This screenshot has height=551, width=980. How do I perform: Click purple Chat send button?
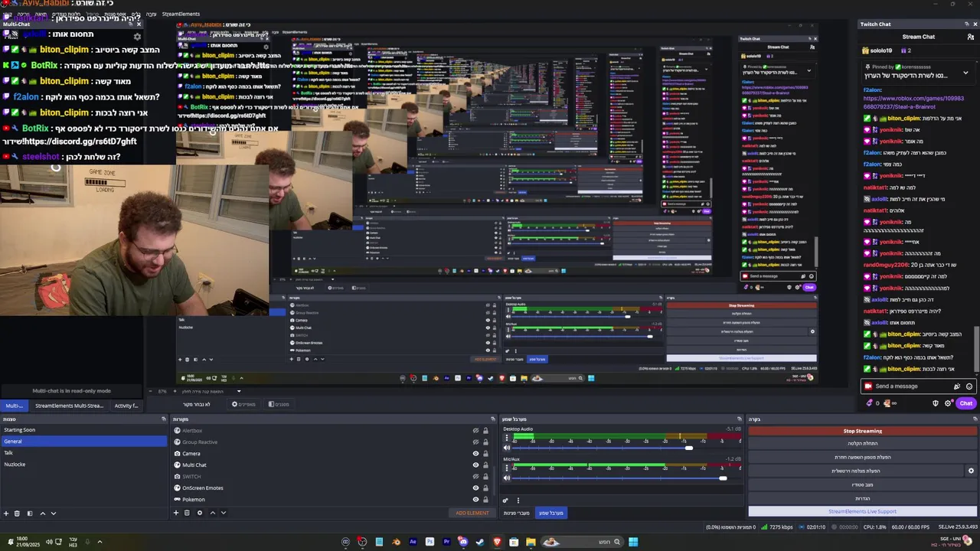[x=966, y=403]
